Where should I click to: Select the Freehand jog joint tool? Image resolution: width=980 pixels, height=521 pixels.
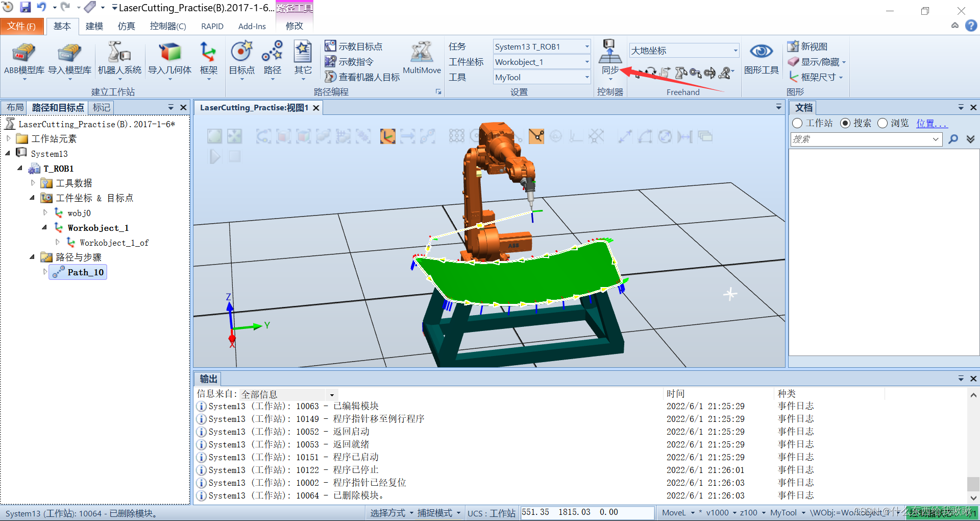tap(681, 73)
